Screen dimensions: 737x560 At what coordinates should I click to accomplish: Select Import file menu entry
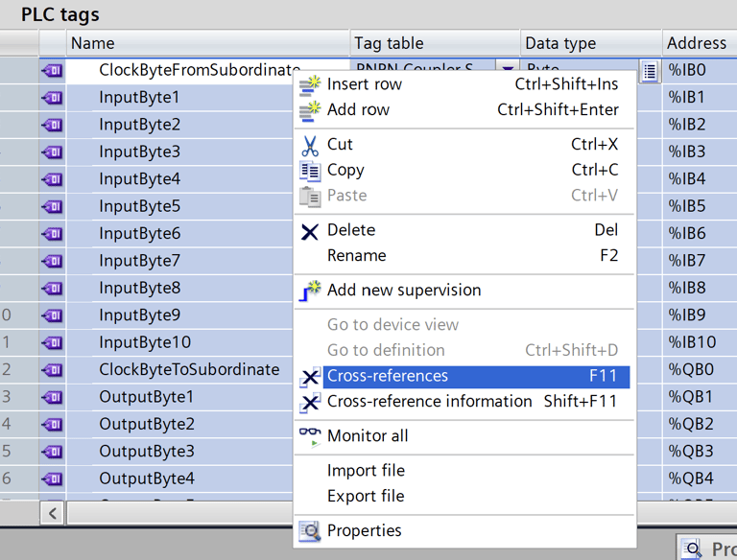[366, 471]
